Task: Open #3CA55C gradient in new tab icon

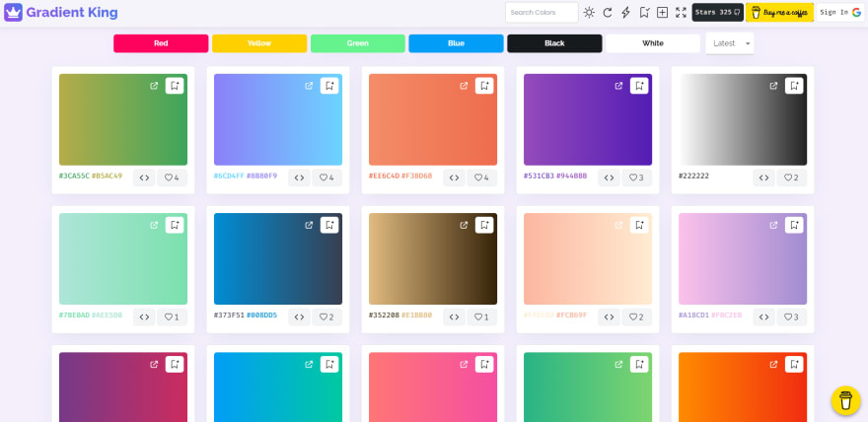Action: [x=154, y=86]
